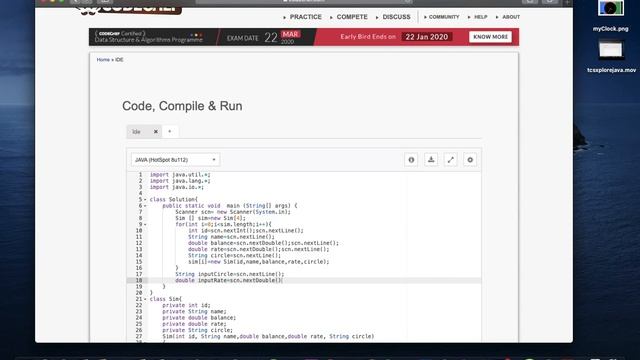Viewport: 640px width, 360px height.
Task: Collapse the main method fold at line 6
Action: pos(145,206)
